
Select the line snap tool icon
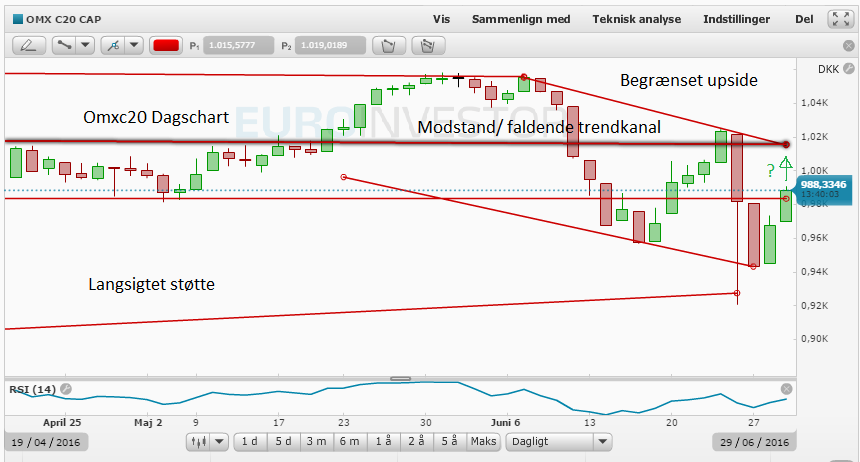(x=113, y=46)
